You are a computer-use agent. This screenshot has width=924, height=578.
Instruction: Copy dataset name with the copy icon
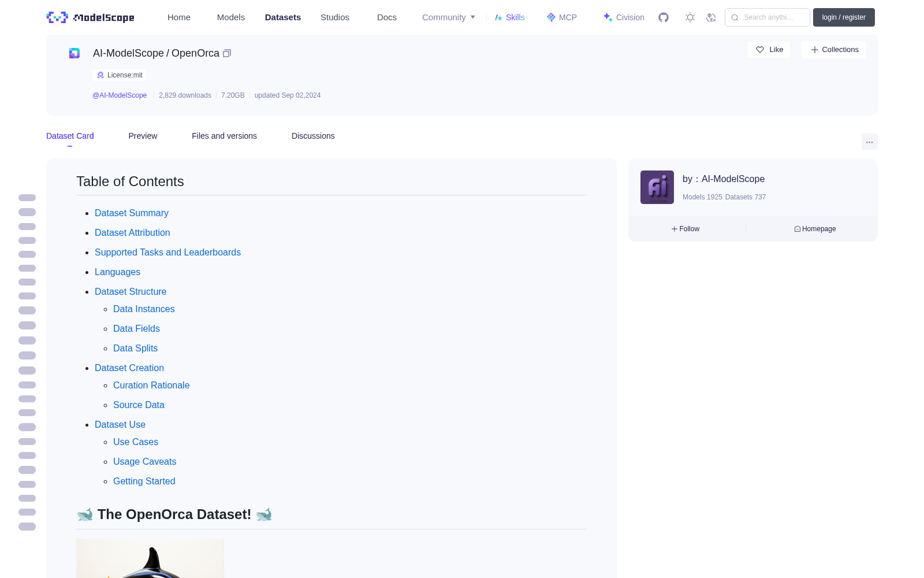point(227,53)
